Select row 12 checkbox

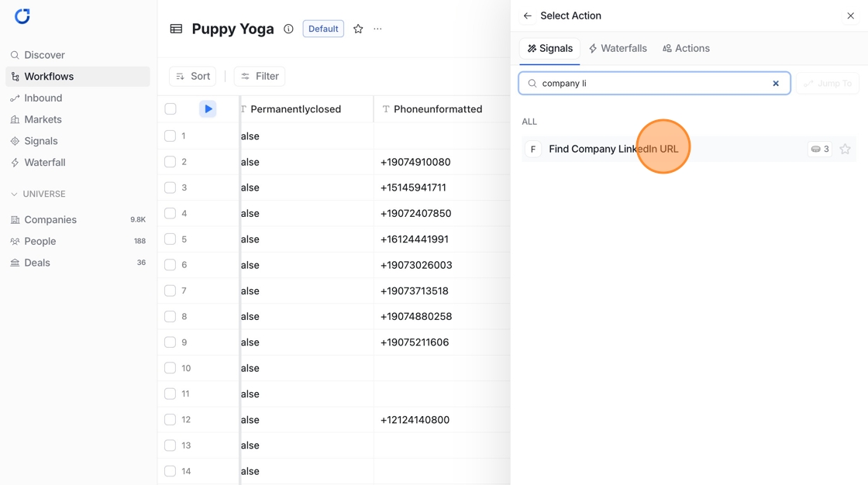(170, 420)
